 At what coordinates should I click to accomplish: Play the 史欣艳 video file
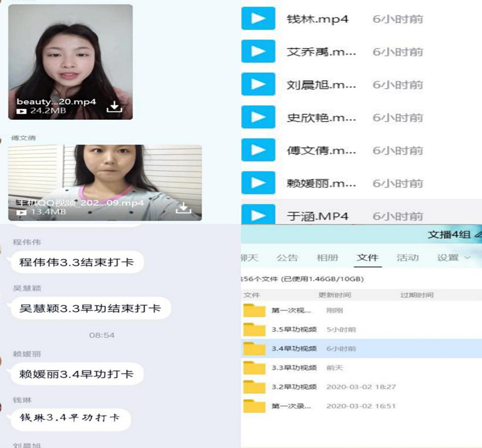258,117
